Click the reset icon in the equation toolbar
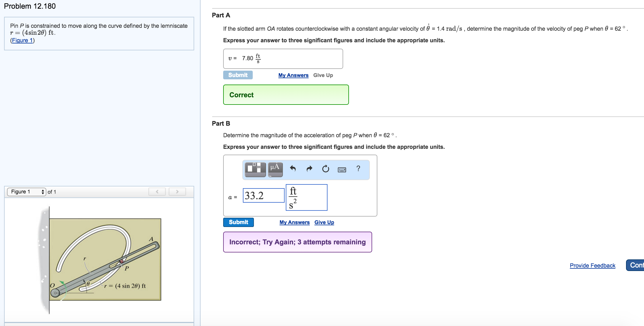The width and height of the screenshot is (644, 326). coord(325,169)
